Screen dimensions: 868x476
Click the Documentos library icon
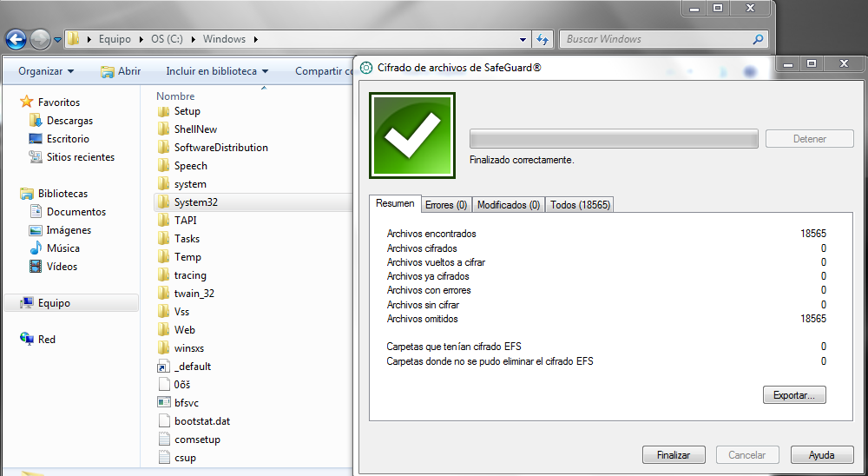click(x=35, y=212)
